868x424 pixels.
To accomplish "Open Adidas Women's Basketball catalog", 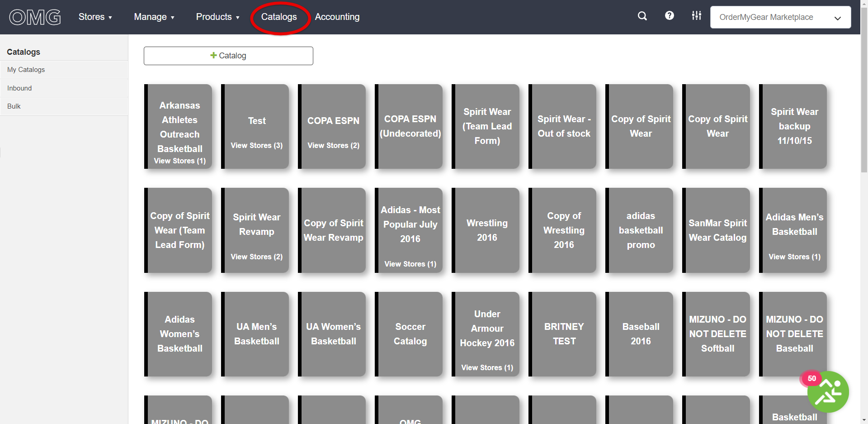I will [178, 334].
